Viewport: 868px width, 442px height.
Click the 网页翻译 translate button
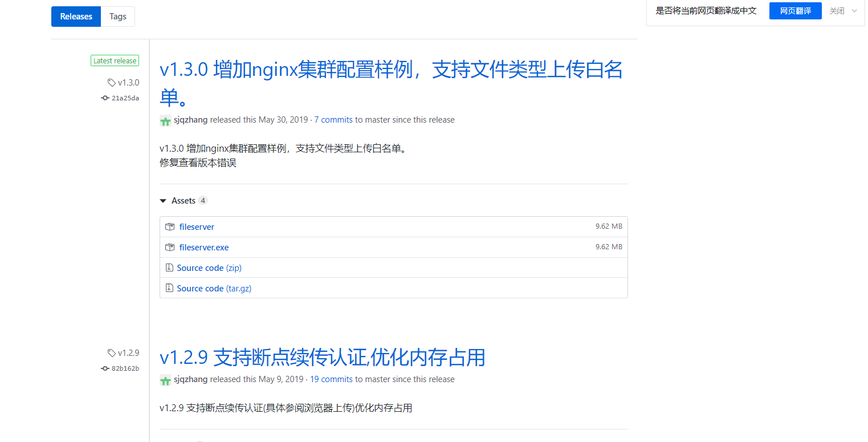tap(795, 10)
